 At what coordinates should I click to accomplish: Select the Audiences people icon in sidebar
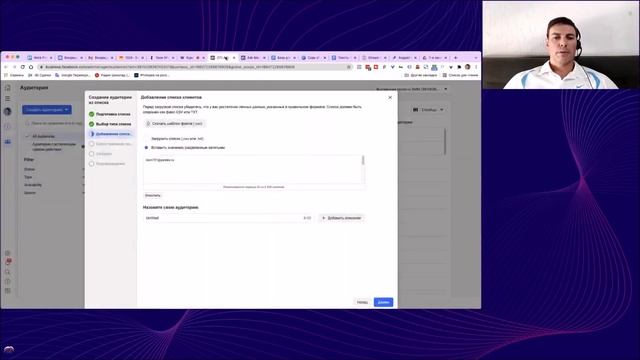pyautogui.click(x=8, y=142)
